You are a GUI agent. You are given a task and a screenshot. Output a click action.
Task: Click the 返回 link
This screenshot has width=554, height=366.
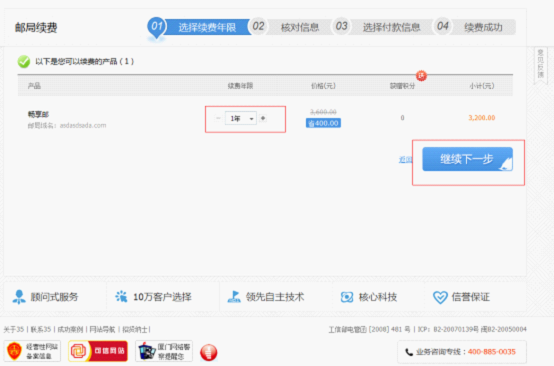(405, 160)
